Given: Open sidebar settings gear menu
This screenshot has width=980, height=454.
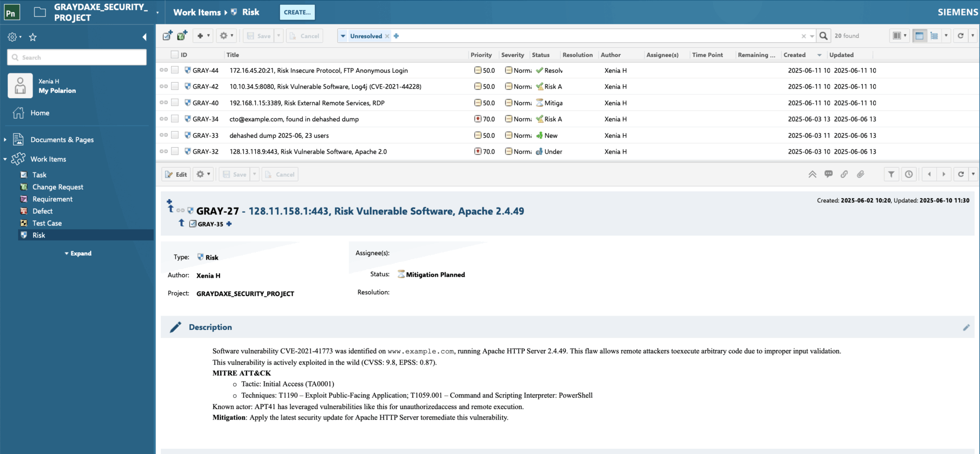Looking at the screenshot, I should click(x=14, y=37).
